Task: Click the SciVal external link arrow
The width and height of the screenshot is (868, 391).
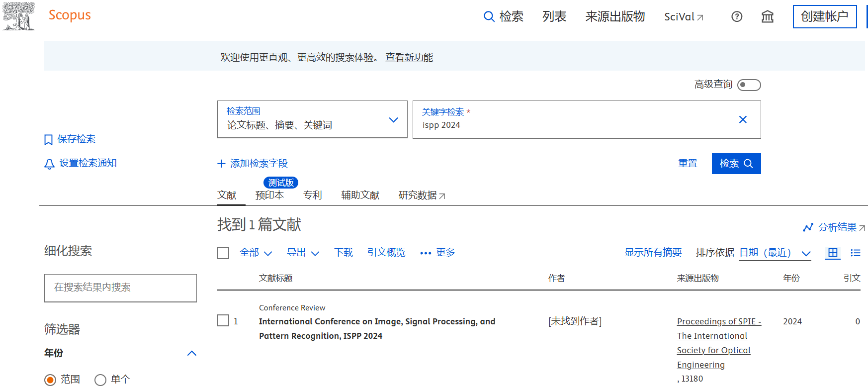Action: (x=700, y=17)
